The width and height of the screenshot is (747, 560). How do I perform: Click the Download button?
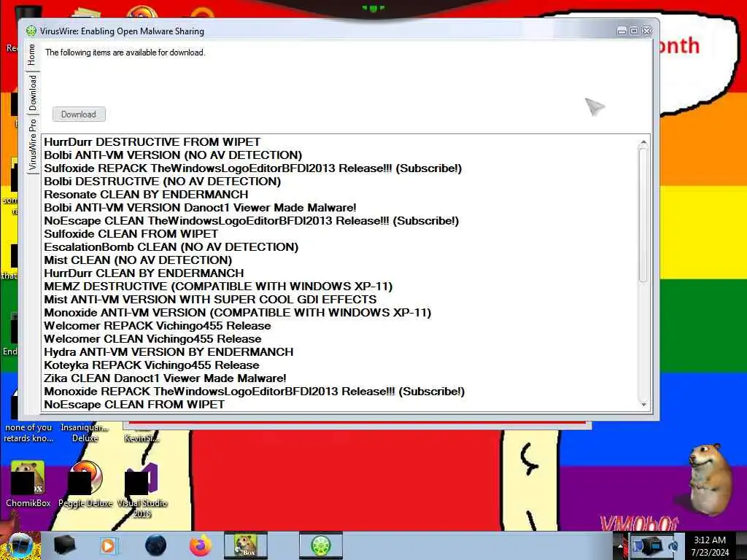point(79,114)
